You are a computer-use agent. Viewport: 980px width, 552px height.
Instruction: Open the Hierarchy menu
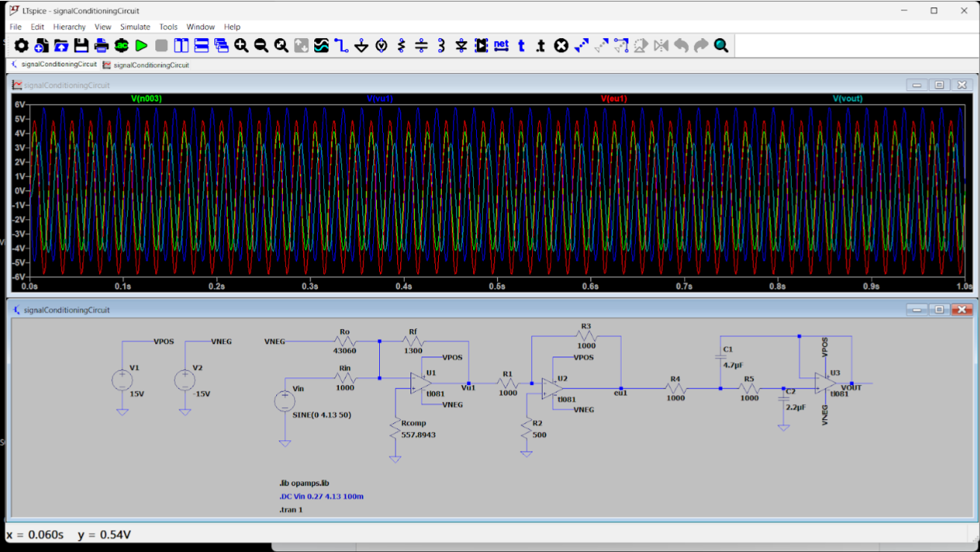(x=69, y=27)
